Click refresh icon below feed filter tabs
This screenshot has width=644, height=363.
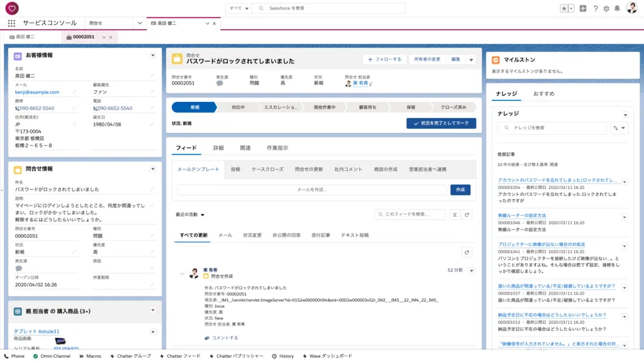point(466,252)
